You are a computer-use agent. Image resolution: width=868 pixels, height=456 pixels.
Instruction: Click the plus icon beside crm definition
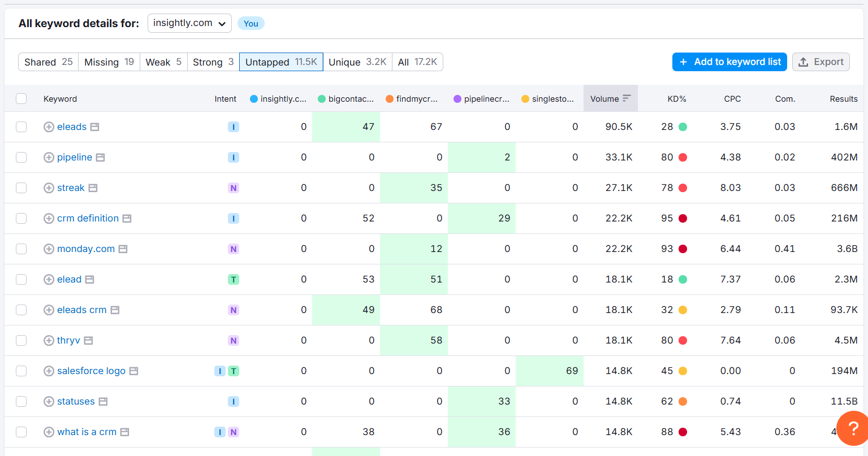[x=49, y=219]
